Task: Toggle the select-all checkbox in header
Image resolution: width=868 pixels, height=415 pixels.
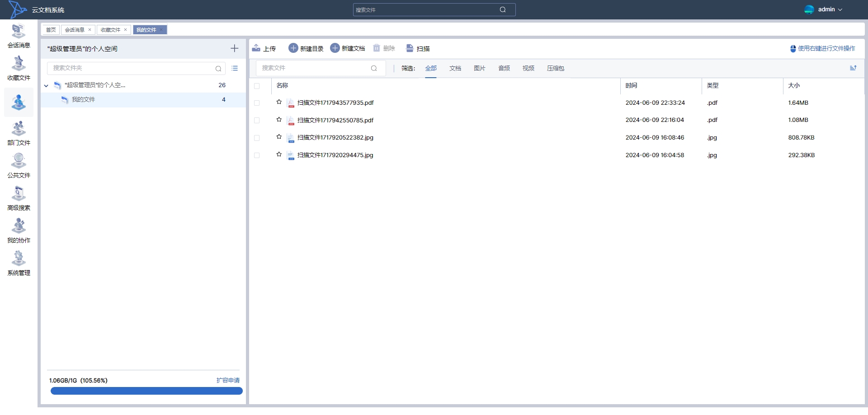Action: pos(257,86)
